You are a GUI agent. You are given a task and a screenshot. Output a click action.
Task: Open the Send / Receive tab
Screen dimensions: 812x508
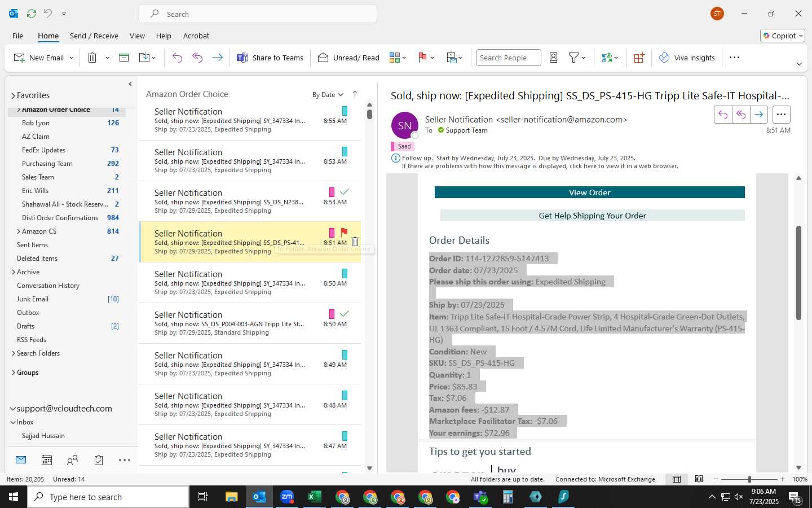pyautogui.click(x=94, y=36)
